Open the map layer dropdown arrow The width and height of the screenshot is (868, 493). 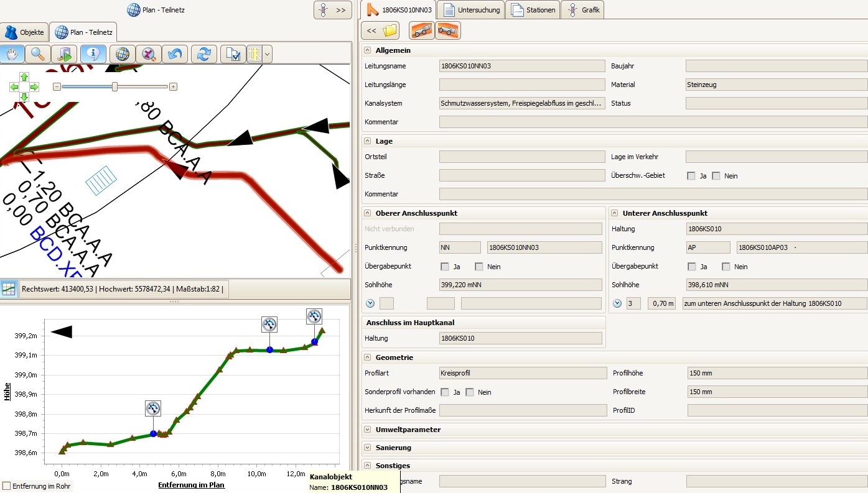click(x=267, y=54)
